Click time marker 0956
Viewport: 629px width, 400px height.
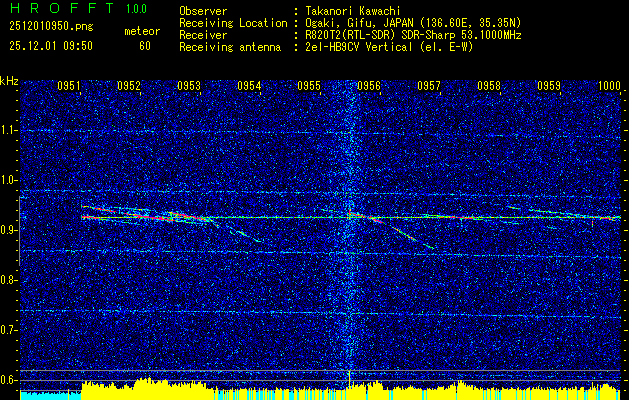pos(369,86)
